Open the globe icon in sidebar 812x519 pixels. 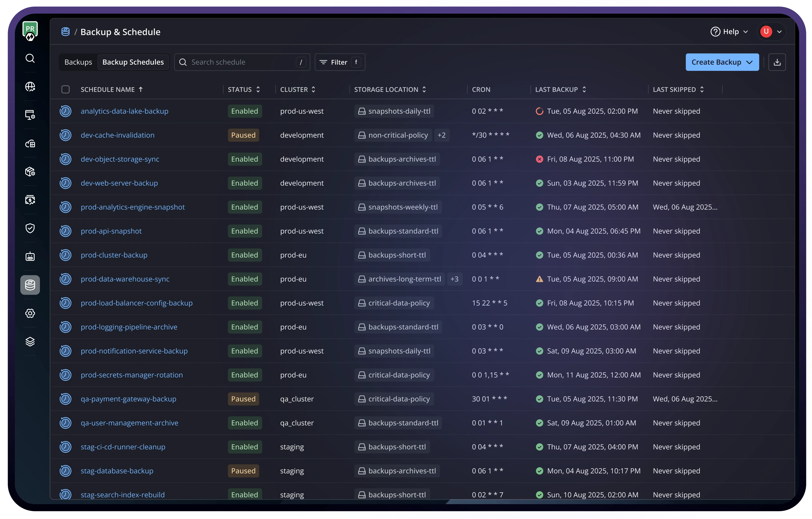point(30,87)
